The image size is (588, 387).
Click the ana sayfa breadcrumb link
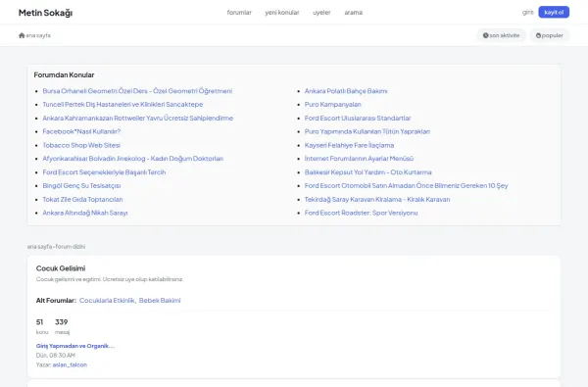(38, 35)
